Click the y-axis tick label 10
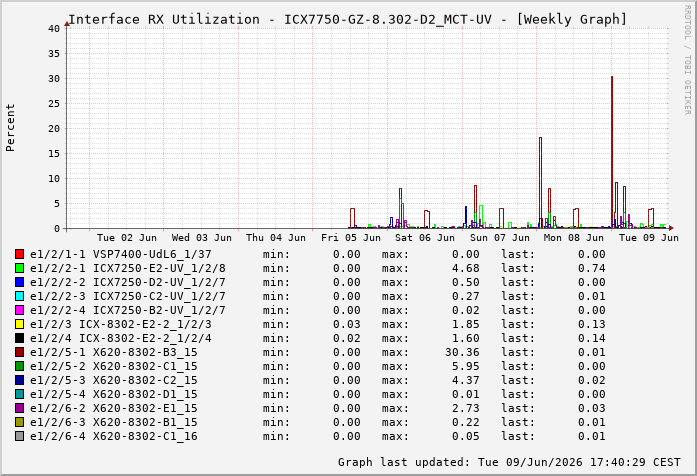This screenshot has width=697, height=476. (x=54, y=179)
